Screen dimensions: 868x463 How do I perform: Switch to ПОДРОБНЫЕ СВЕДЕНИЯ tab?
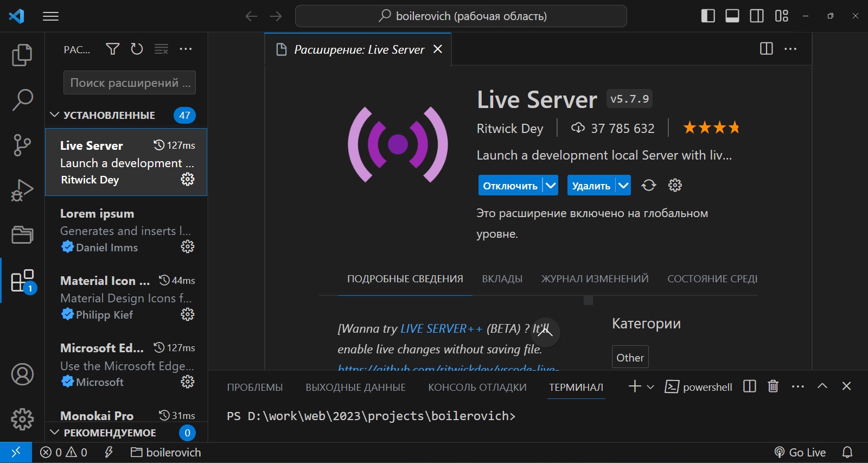click(405, 279)
